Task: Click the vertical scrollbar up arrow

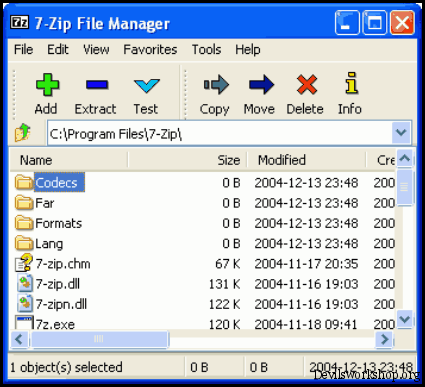Action: (x=405, y=159)
